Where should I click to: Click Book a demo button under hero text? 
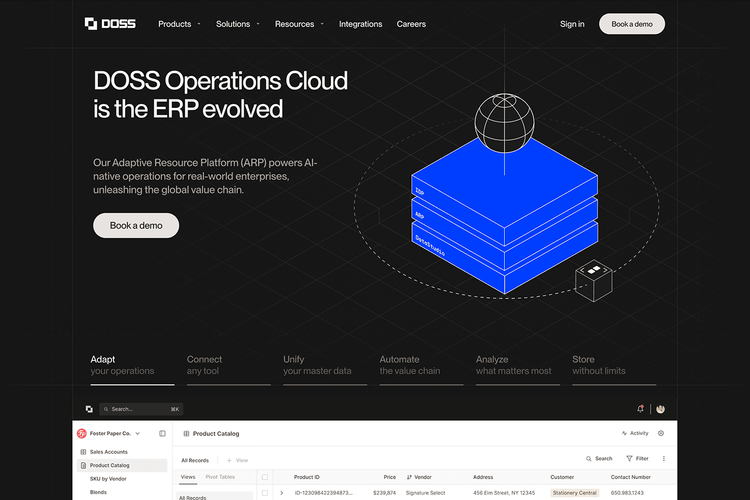(x=136, y=225)
